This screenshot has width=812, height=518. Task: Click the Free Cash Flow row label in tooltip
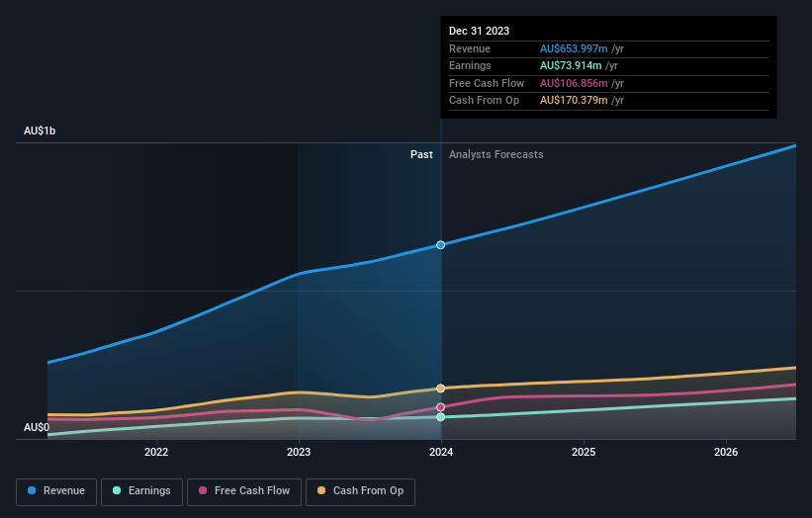click(487, 83)
